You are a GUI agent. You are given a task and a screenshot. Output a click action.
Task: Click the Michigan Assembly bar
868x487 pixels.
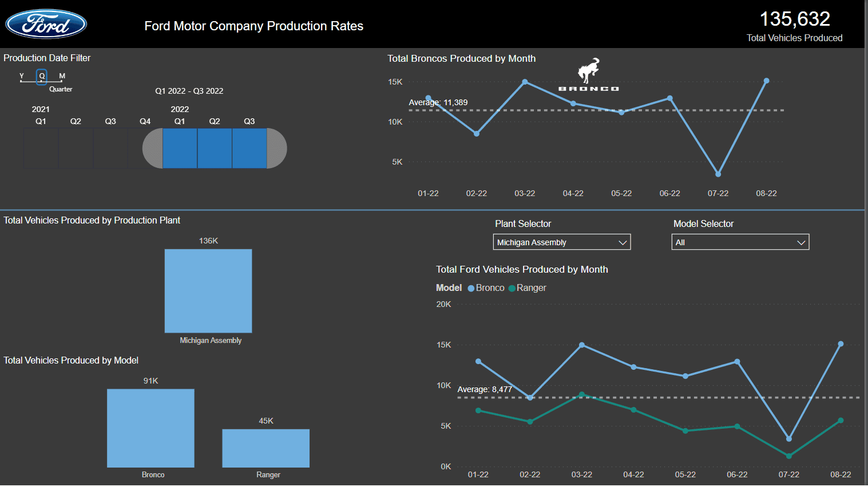click(208, 291)
